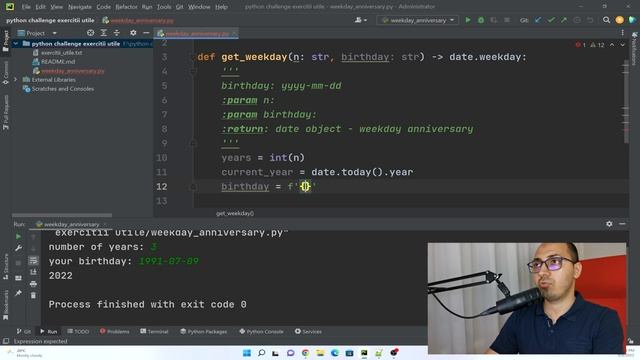This screenshot has height=360, width=640.
Task: Open Project panel gear options
Action: point(133,33)
